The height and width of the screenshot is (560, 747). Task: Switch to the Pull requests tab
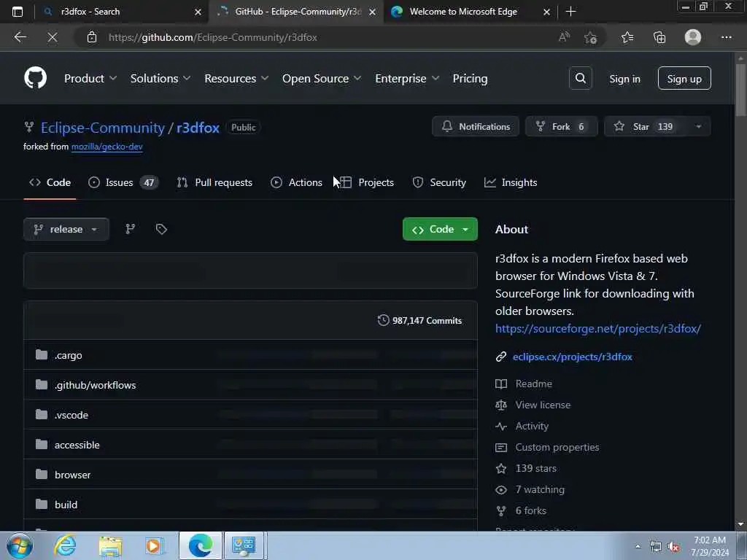(x=214, y=182)
